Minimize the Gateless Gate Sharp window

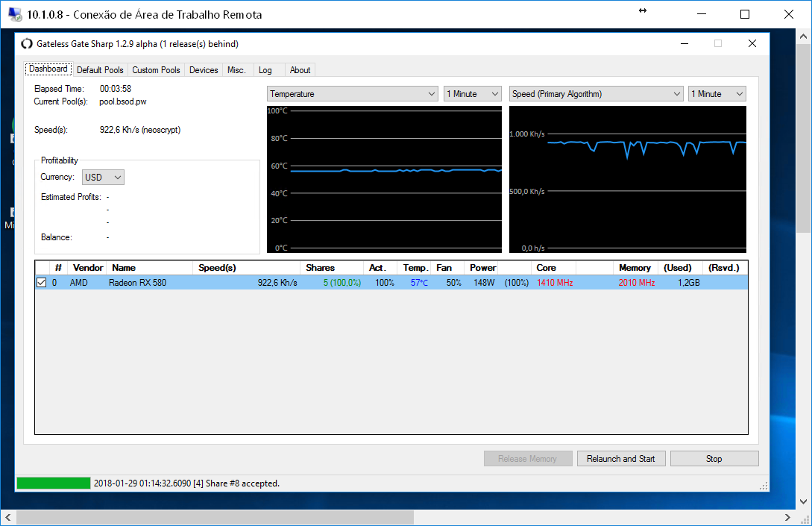(x=684, y=44)
